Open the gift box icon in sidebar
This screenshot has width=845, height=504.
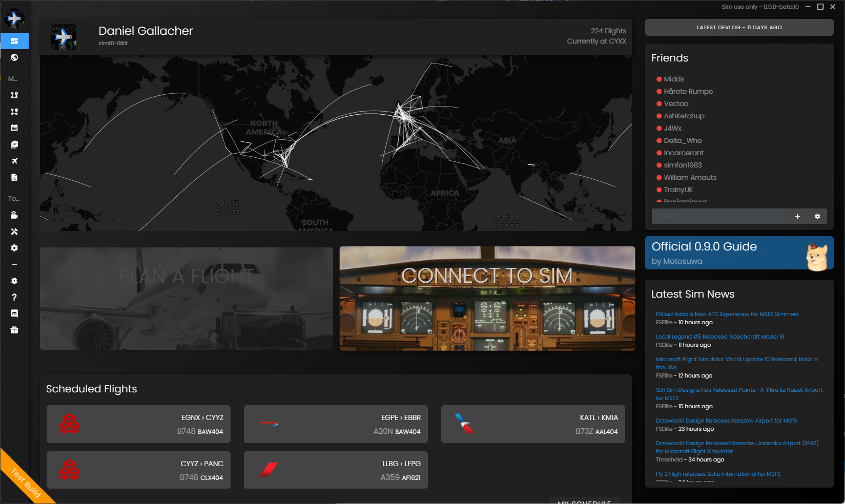pyautogui.click(x=14, y=330)
